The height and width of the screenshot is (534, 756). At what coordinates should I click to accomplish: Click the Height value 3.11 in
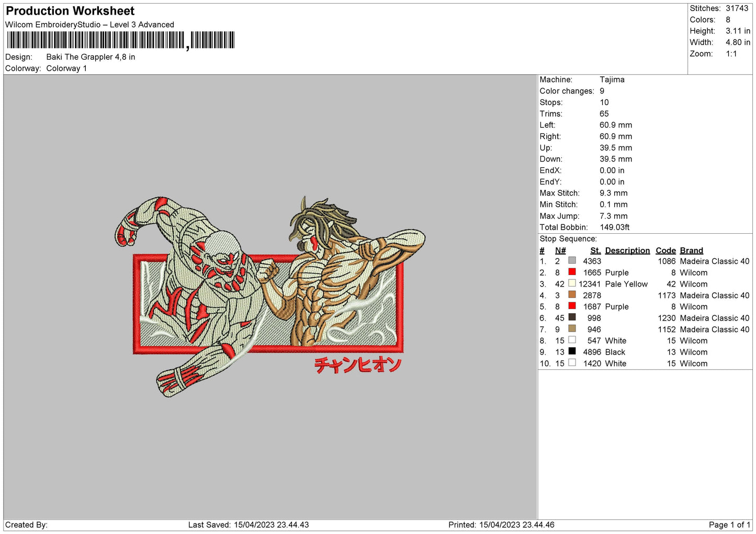[738, 31]
